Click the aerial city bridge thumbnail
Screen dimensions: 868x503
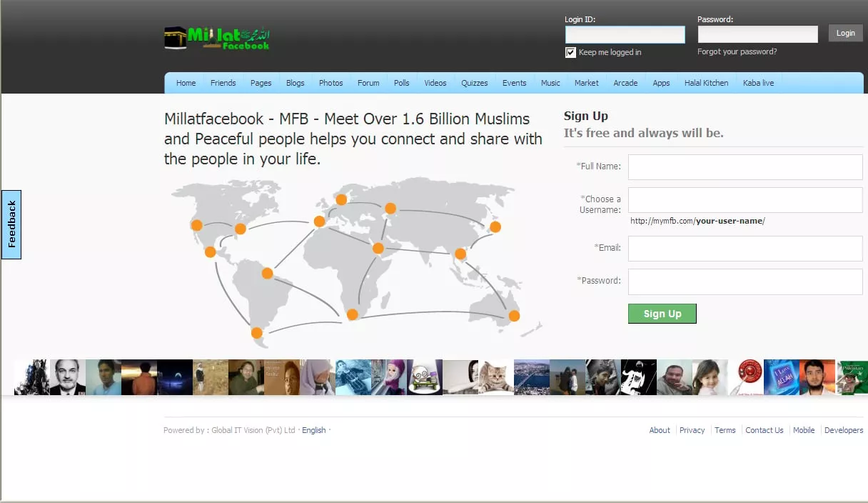[532, 377]
